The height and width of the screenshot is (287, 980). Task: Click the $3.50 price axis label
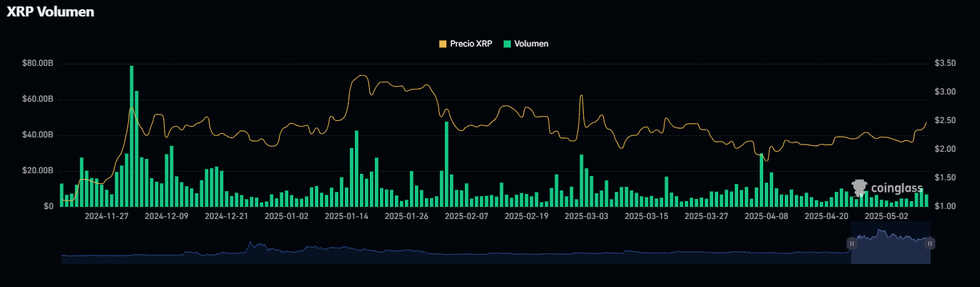[945, 64]
